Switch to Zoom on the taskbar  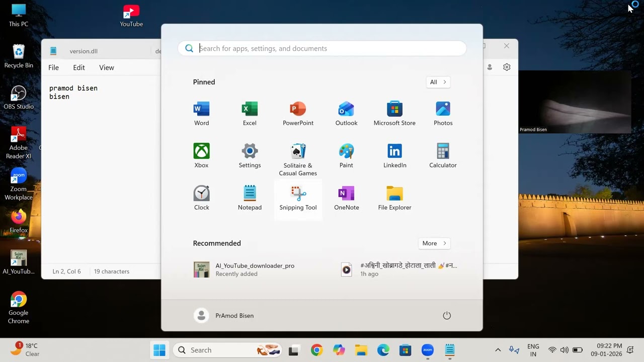(x=428, y=350)
